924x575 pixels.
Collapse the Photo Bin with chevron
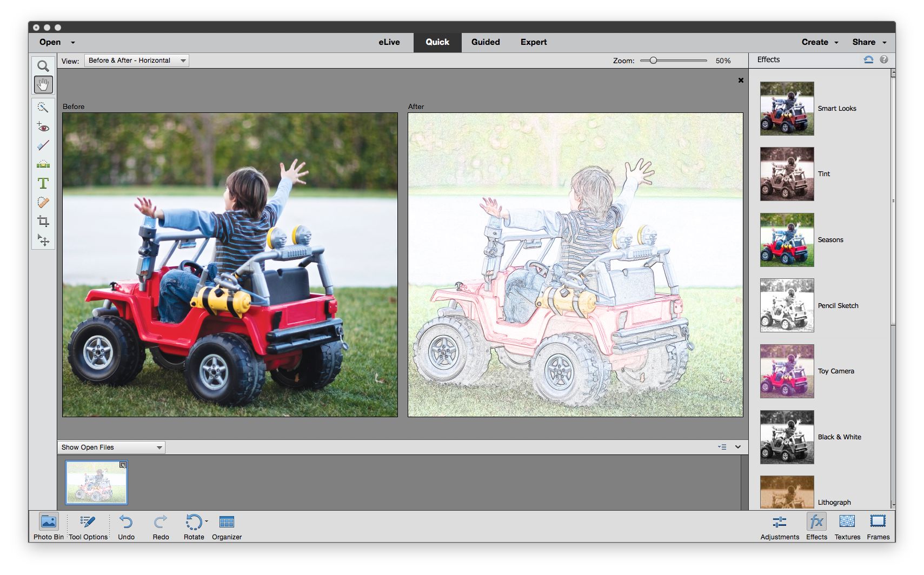point(738,447)
